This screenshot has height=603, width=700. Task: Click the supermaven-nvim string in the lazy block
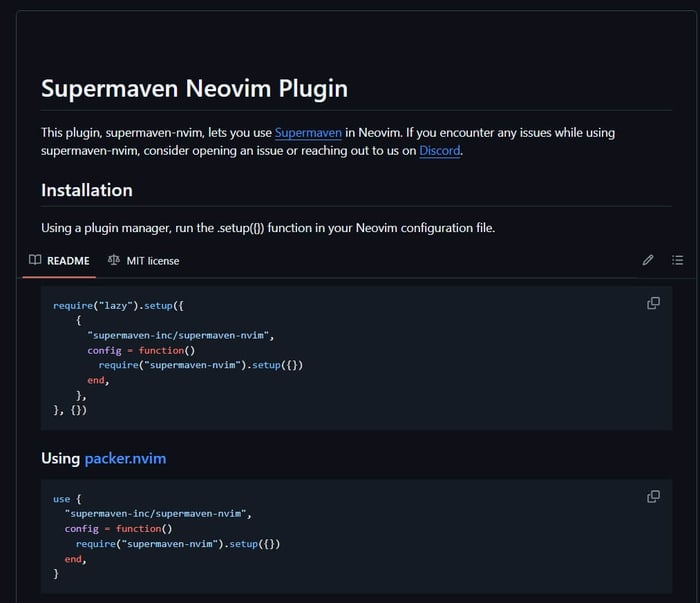(181, 335)
